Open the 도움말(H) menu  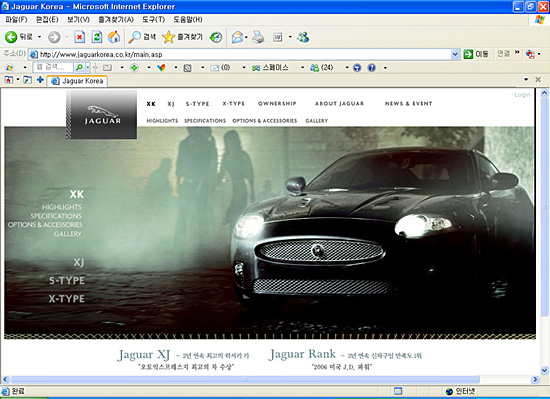[188, 19]
